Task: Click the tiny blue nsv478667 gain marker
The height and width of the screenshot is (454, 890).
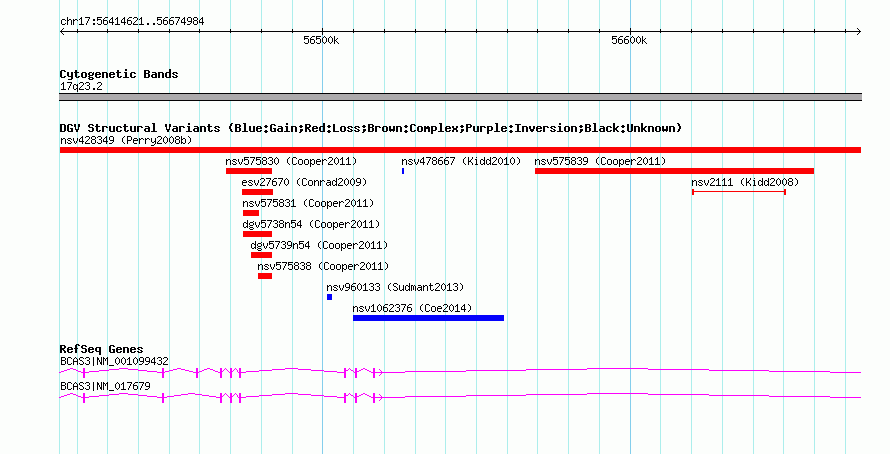Action: (403, 171)
